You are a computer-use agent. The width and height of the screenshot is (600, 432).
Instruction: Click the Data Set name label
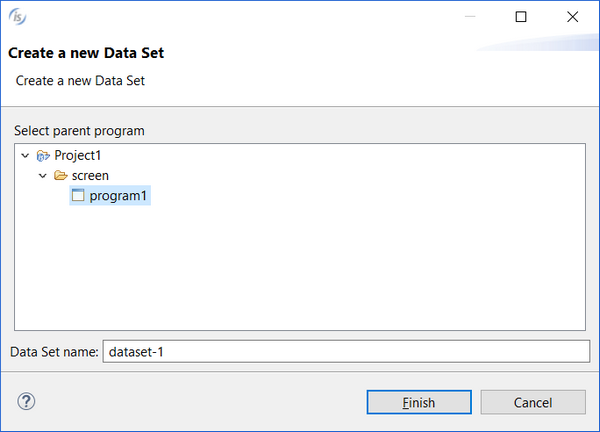pyautogui.click(x=54, y=352)
